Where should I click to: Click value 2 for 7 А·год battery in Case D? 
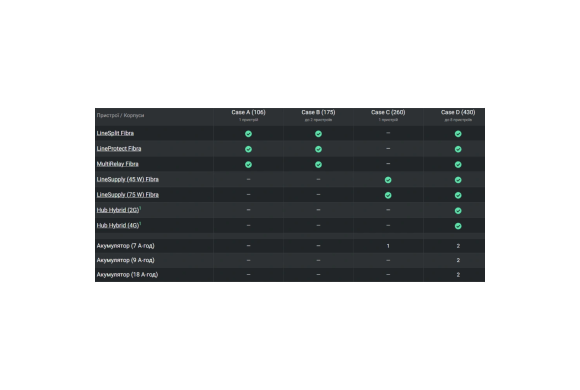pyautogui.click(x=458, y=246)
